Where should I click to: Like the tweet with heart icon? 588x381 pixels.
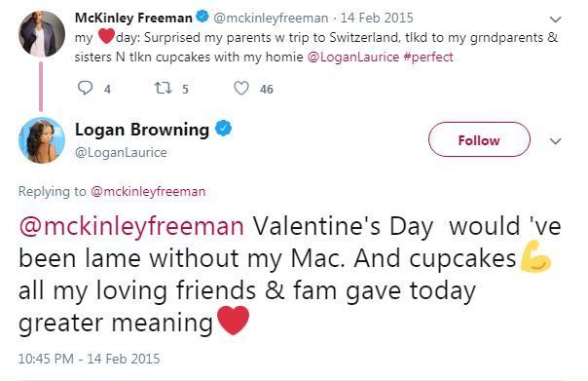tap(241, 89)
